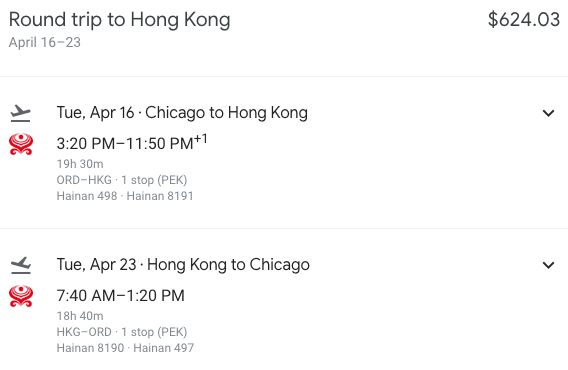Select the Round trip to Hong Kong title

click(120, 20)
